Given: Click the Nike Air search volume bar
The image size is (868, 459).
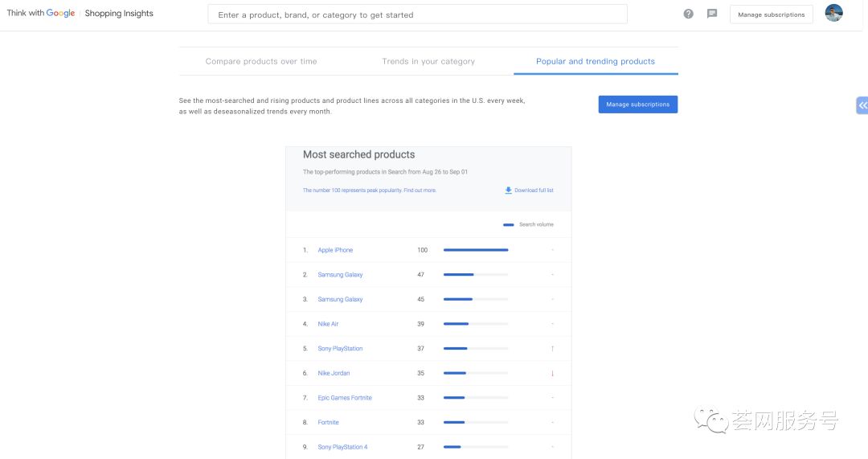Looking at the screenshot, I should coord(476,324).
